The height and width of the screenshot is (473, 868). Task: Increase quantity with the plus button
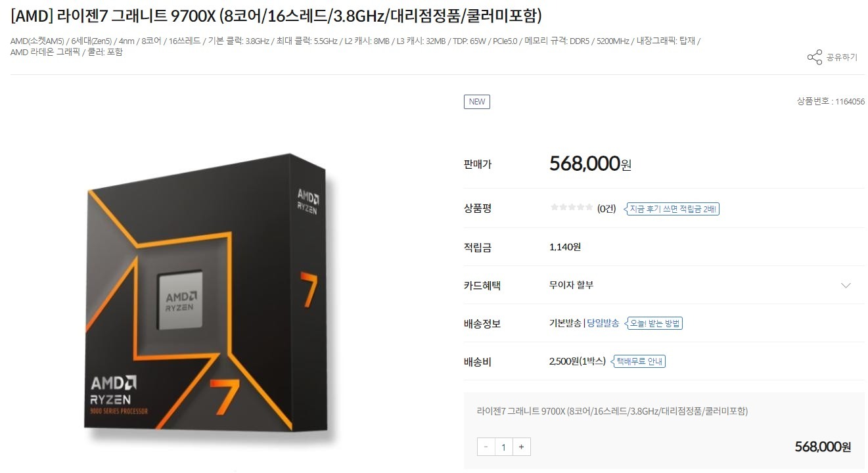point(521,447)
